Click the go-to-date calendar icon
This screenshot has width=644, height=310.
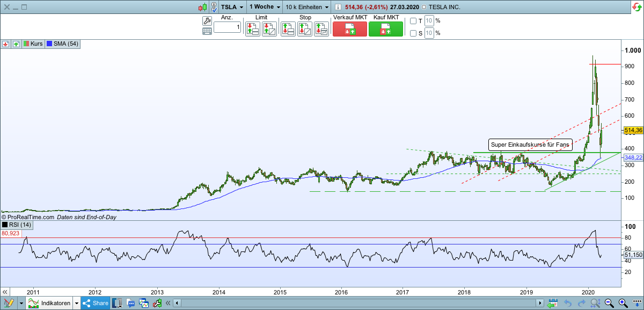coord(553,303)
